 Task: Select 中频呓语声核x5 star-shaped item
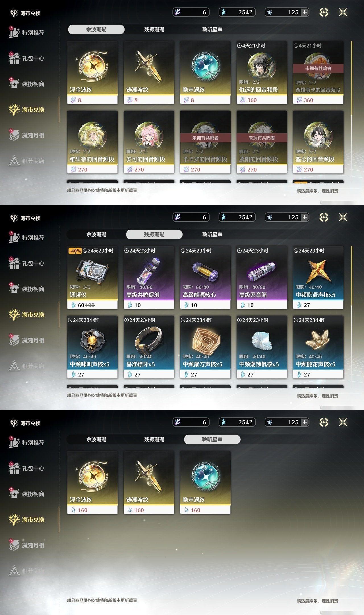pos(318,278)
